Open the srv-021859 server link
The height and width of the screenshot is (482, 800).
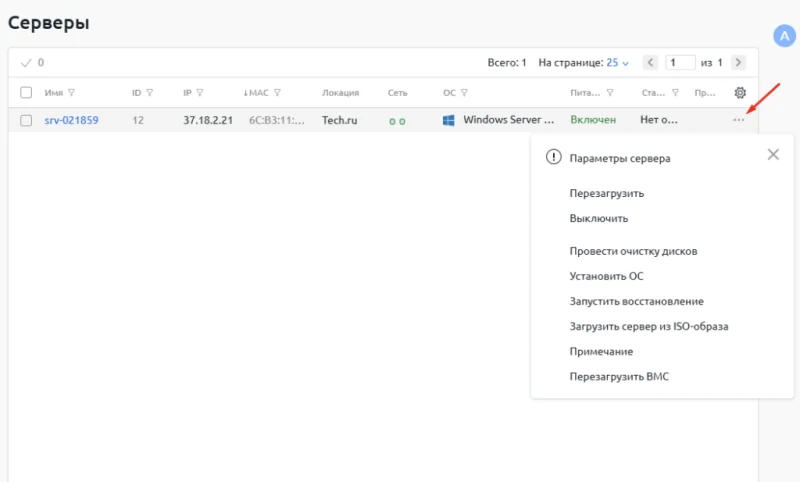71,120
